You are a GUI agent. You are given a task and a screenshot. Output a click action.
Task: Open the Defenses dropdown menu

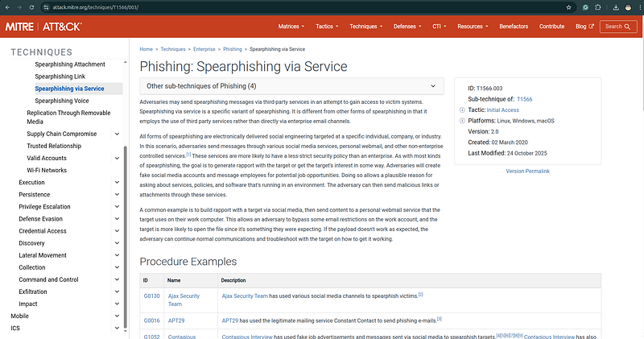click(407, 27)
